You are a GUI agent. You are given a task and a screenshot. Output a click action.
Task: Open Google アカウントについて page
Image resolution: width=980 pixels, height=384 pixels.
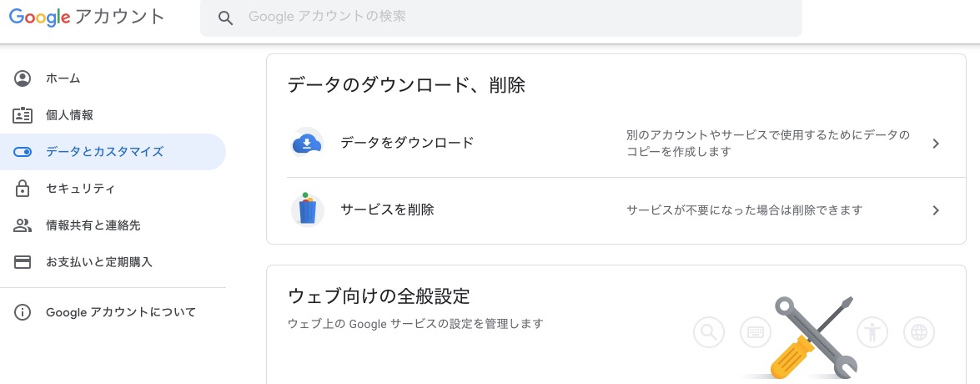pos(121,312)
